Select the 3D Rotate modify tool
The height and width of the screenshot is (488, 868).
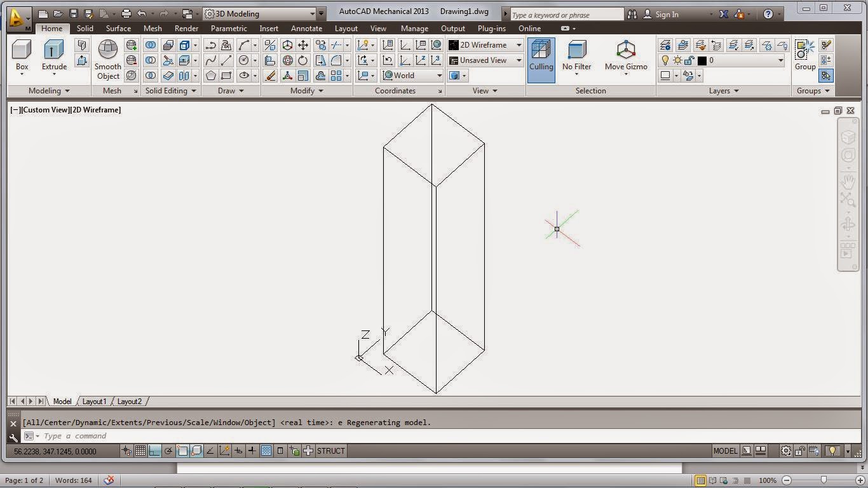(x=287, y=60)
